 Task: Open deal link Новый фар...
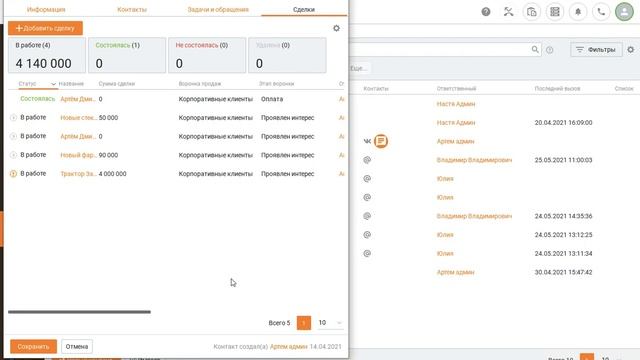[78, 155]
